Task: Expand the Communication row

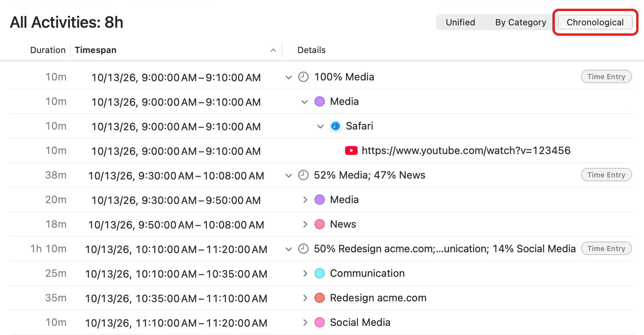Action: coord(305,273)
